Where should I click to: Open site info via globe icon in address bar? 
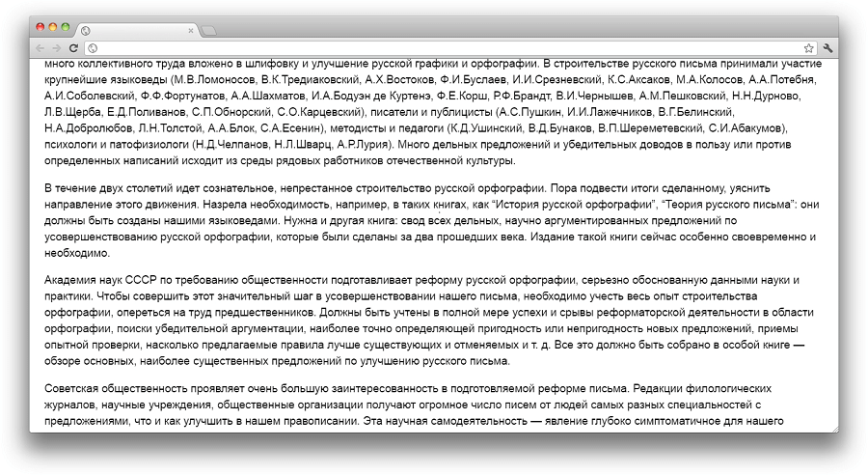pyautogui.click(x=93, y=48)
